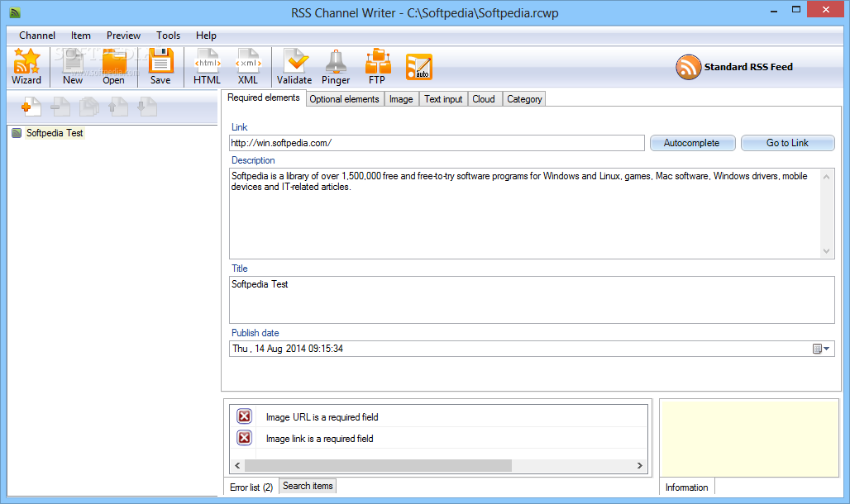
Task: Click error list scroll left arrow
Action: click(237, 465)
